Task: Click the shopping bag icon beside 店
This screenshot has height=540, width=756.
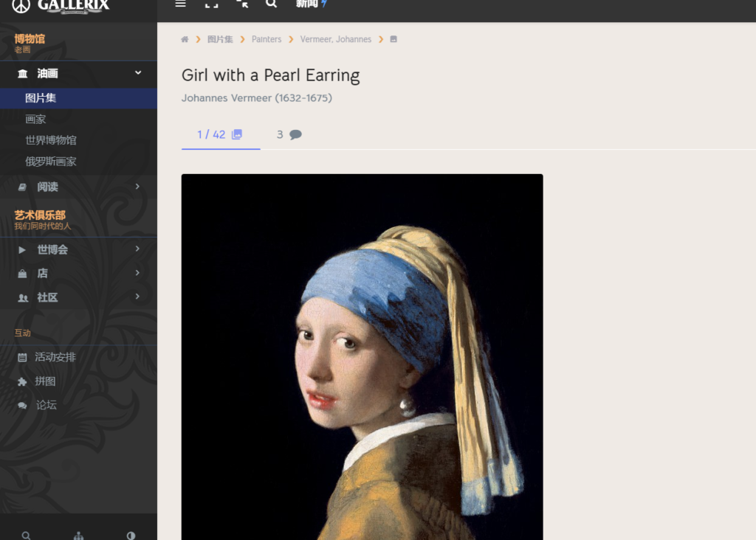Action: pyautogui.click(x=22, y=274)
